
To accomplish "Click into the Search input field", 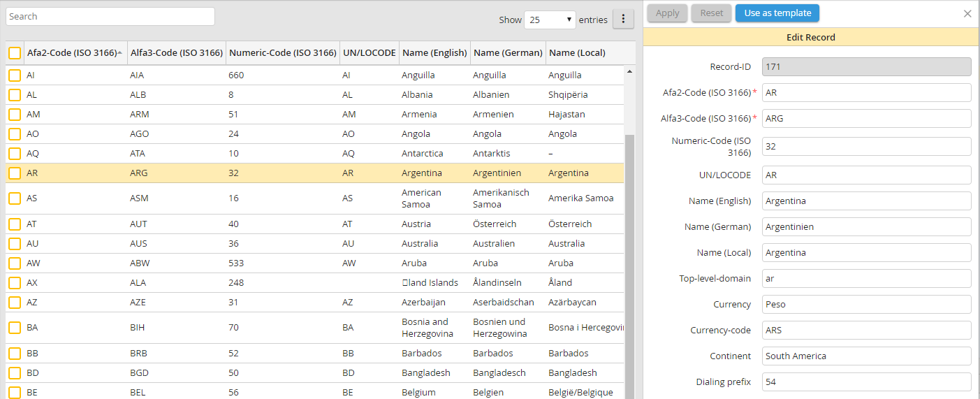I will click(110, 17).
